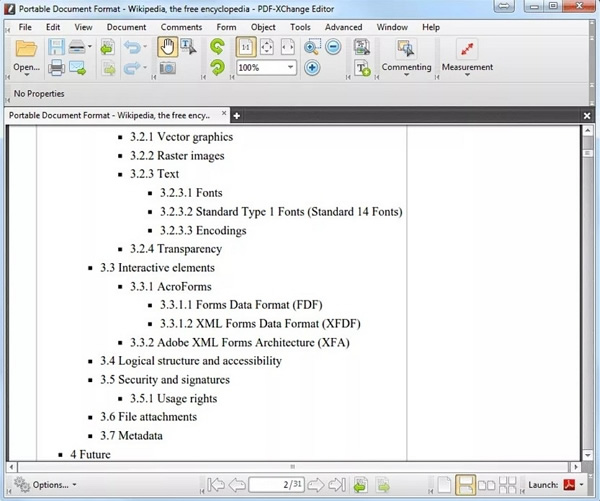Screen dimensions: 600x501
Task: Add a new document tab with plus
Action: 236,116
